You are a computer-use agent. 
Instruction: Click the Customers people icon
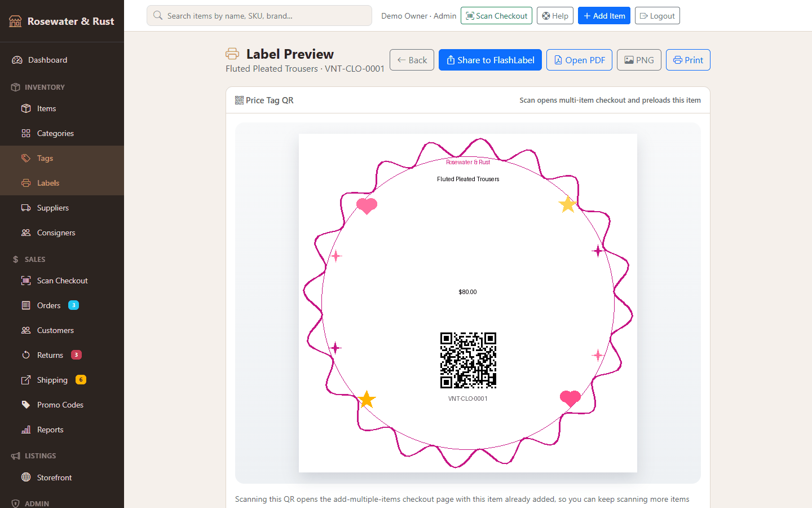point(26,330)
